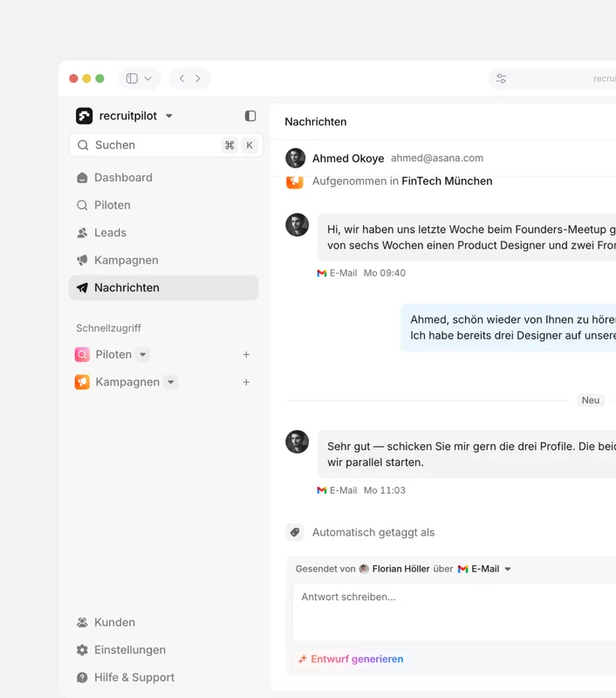Viewport: 616px width, 698px height.
Task: Click the first message bubble from Ahmed
Action: pyautogui.click(x=467, y=237)
